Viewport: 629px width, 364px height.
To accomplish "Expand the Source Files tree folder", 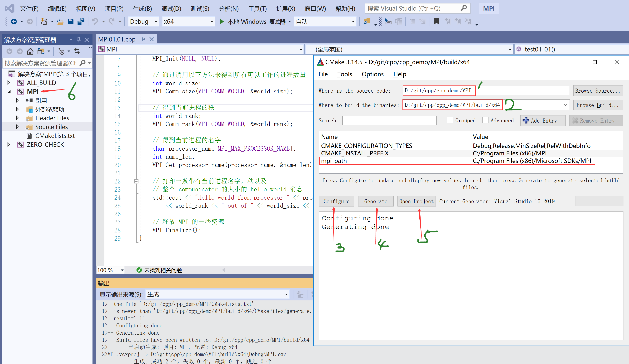I will (x=17, y=127).
